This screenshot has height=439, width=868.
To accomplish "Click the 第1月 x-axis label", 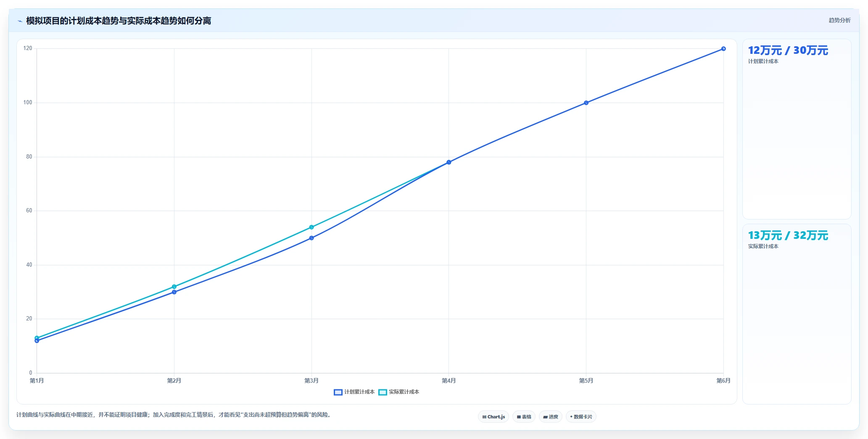I will pos(37,381).
